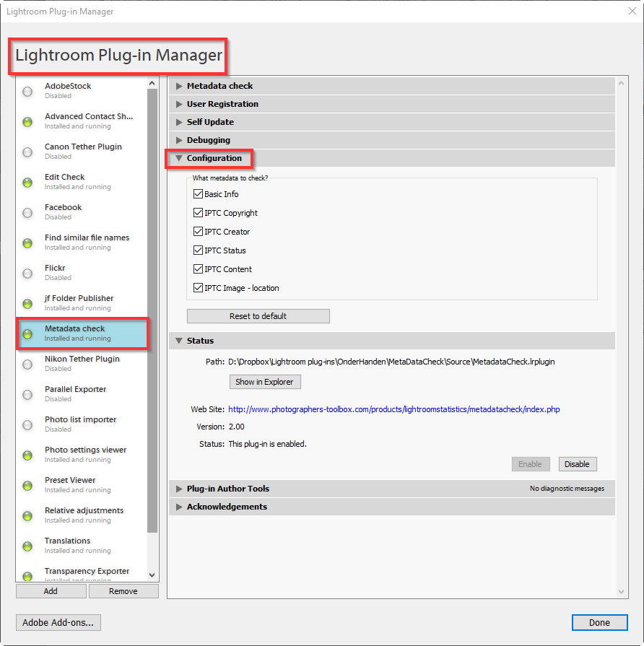Click the plug-in list scrollbar up arrow
Image resolution: width=644 pixels, height=646 pixels.
pyautogui.click(x=152, y=83)
